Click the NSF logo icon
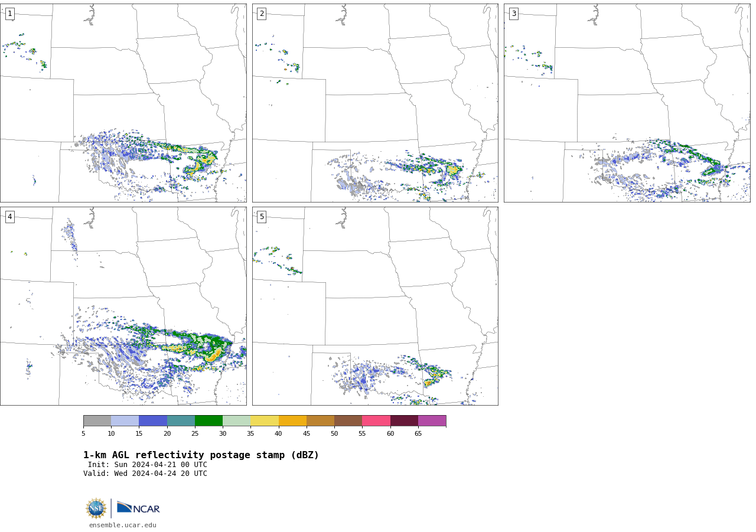This screenshot has width=756, height=532. tap(96, 508)
